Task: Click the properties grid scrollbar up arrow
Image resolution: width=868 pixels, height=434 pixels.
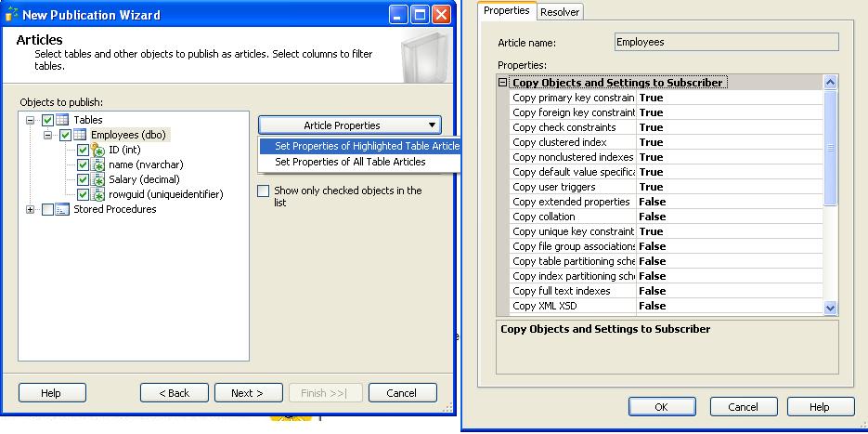Action: pyautogui.click(x=830, y=83)
